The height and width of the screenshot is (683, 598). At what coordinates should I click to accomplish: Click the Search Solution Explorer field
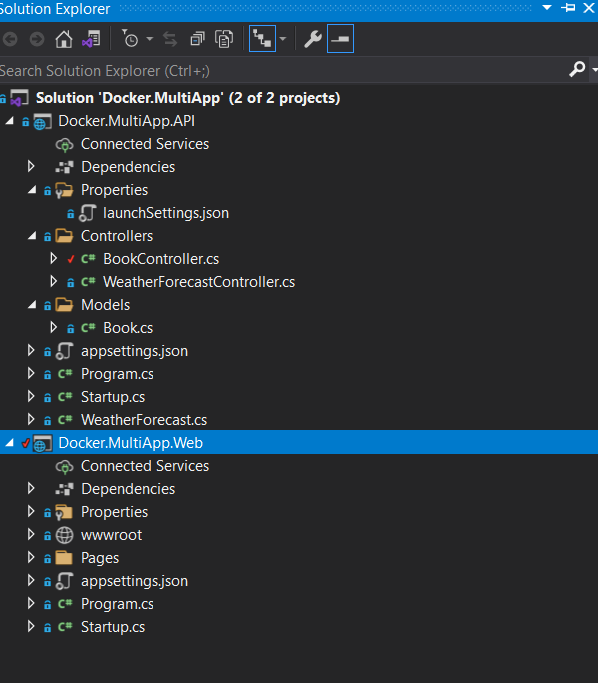pos(283,71)
